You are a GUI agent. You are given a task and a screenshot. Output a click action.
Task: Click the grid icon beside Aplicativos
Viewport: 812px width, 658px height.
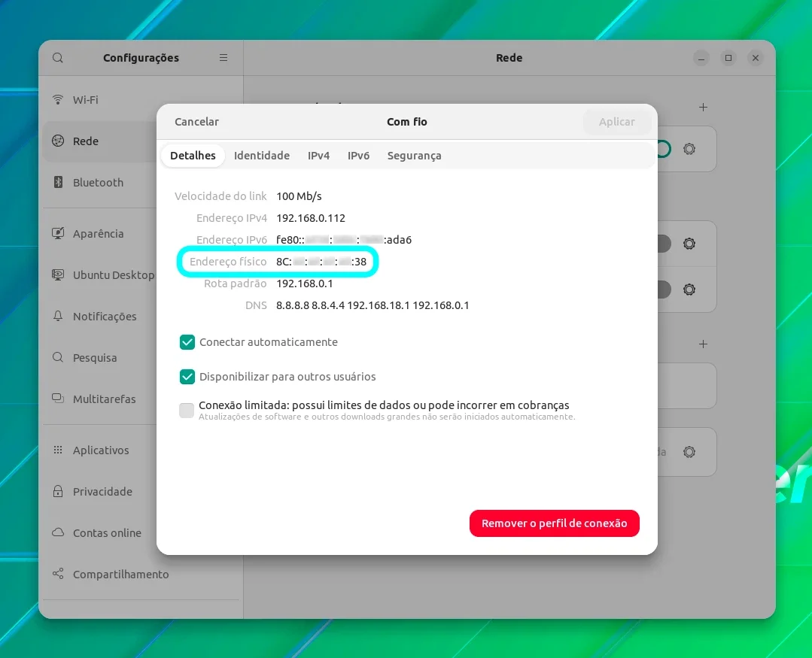(x=58, y=450)
